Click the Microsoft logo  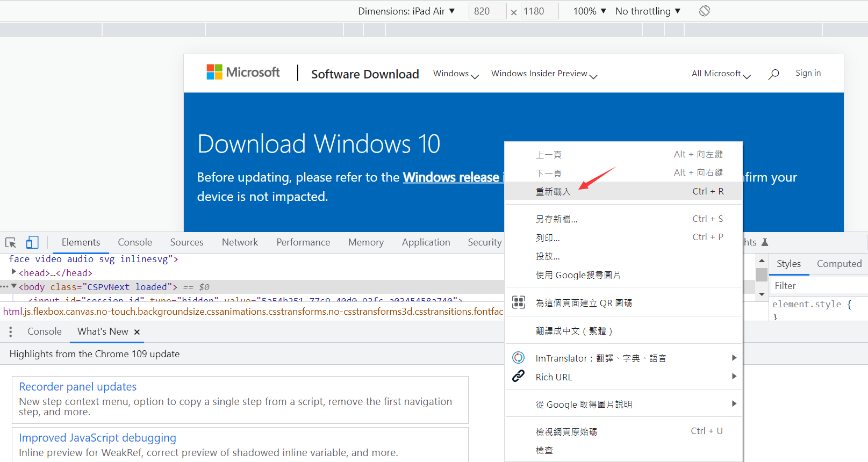pyautogui.click(x=243, y=72)
